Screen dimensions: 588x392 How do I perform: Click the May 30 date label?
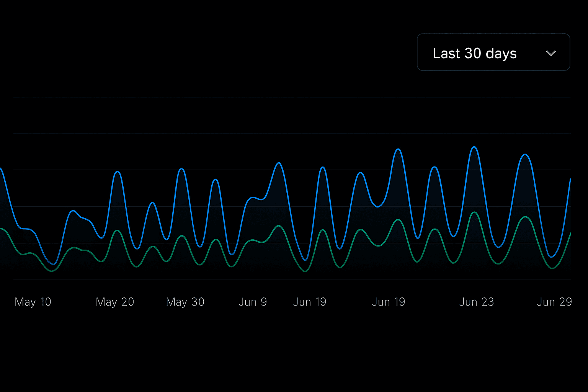click(x=185, y=302)
